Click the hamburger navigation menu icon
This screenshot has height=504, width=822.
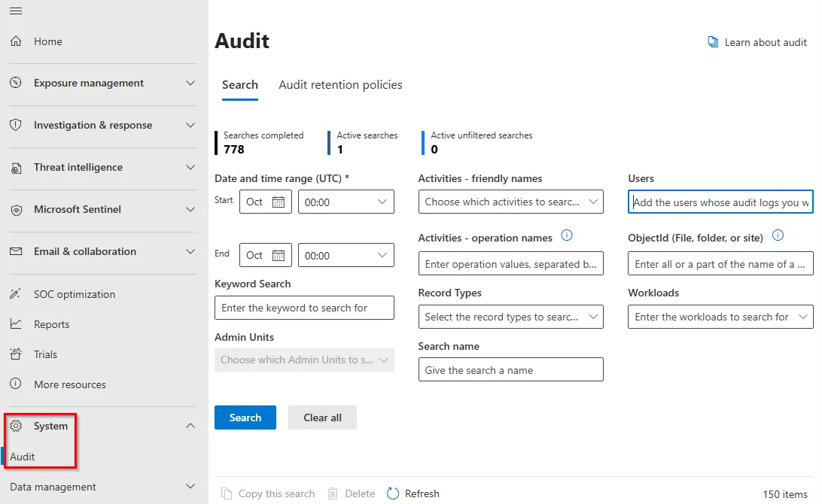click(x=16, y=11)
